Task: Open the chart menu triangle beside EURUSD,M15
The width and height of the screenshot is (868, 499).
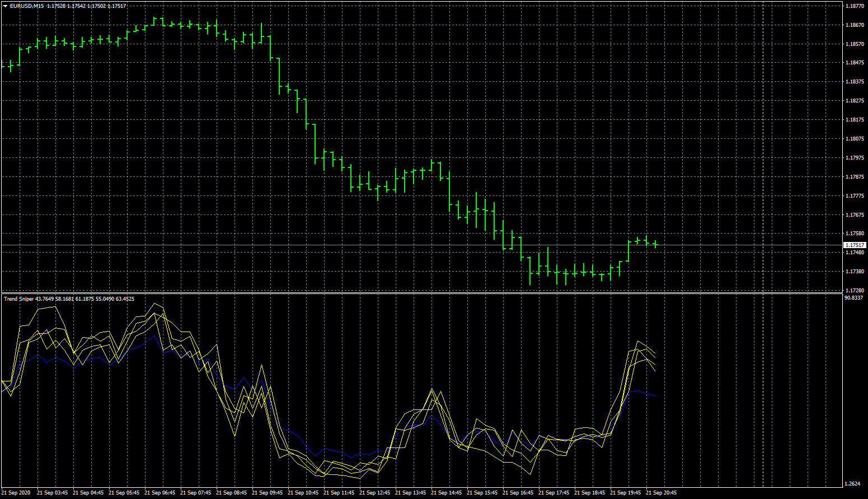Action: [5, 6]
